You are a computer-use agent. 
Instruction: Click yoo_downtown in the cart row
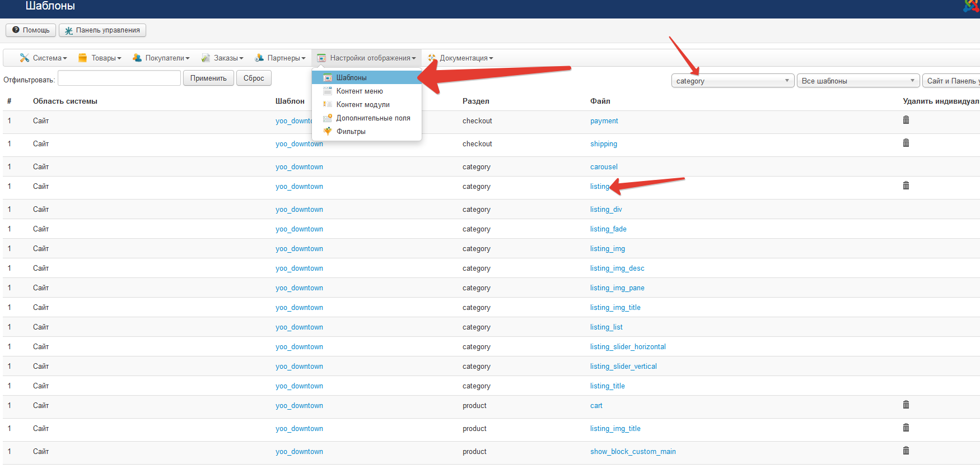[x=299, y=406]
